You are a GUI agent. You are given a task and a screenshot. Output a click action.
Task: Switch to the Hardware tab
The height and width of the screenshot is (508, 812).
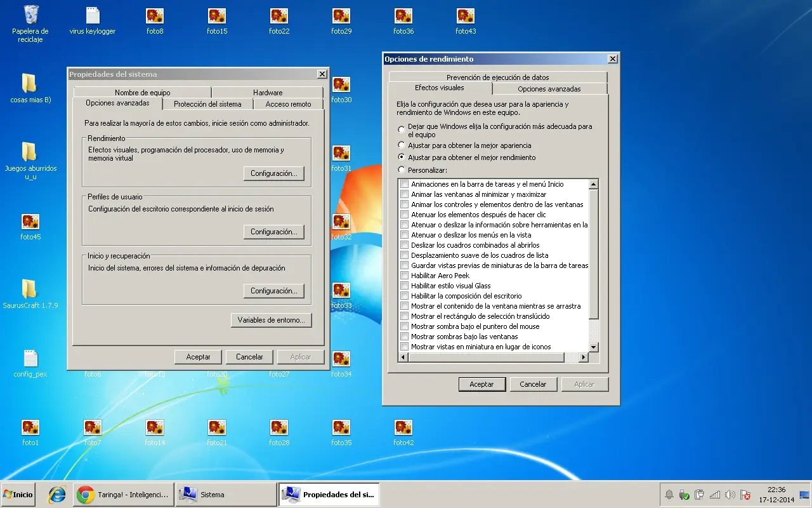(268, 93)
